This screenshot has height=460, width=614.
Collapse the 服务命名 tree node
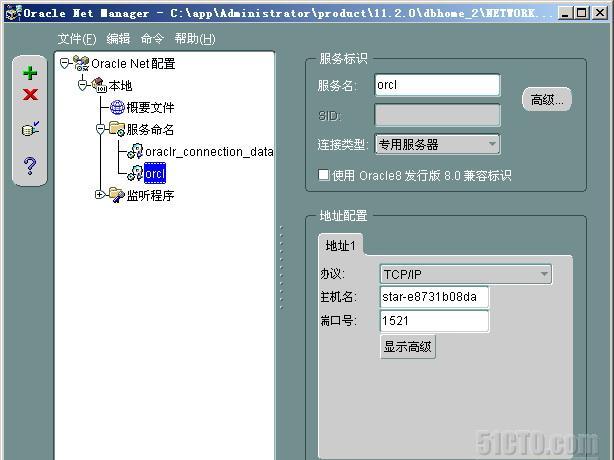click(100, 129)
